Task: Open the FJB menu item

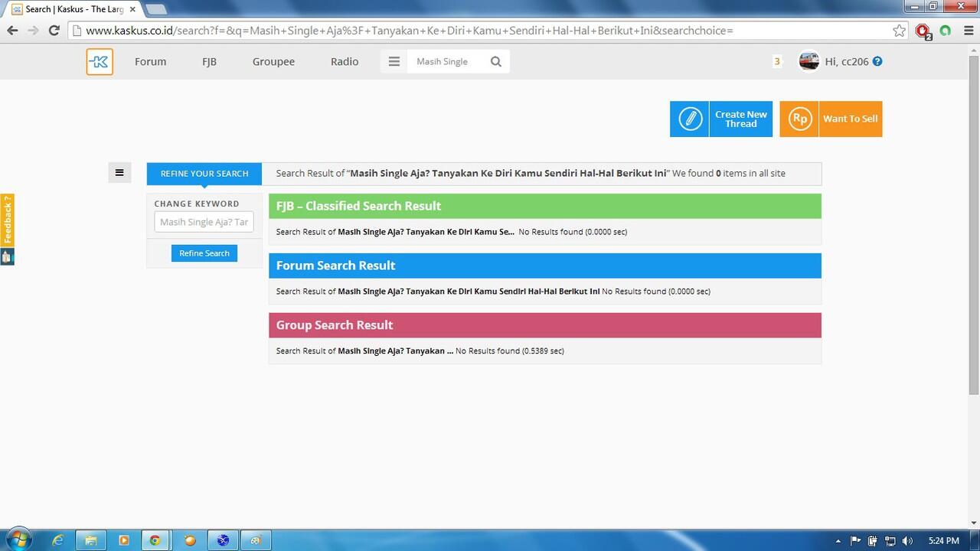Action: 209,62
